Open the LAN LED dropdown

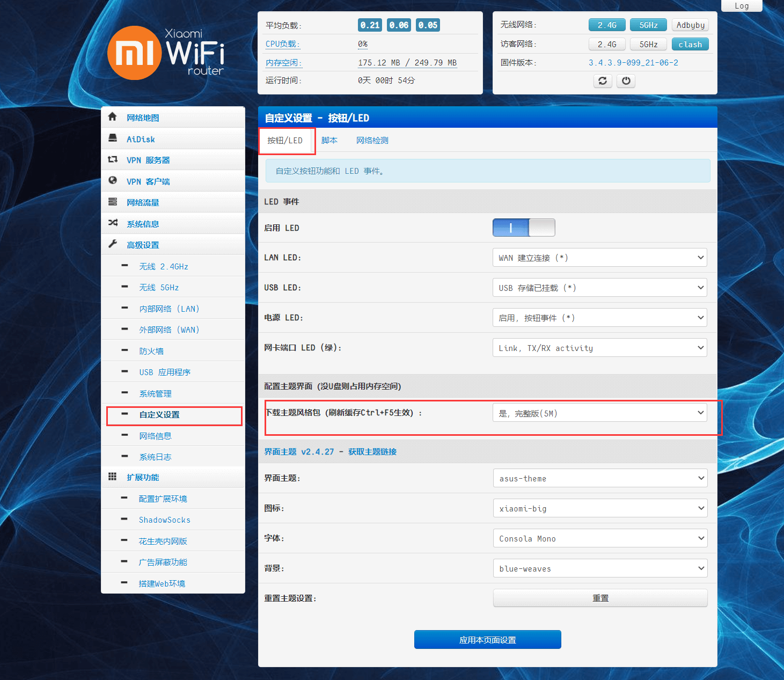pyautogui.click(x=599, y=258)
